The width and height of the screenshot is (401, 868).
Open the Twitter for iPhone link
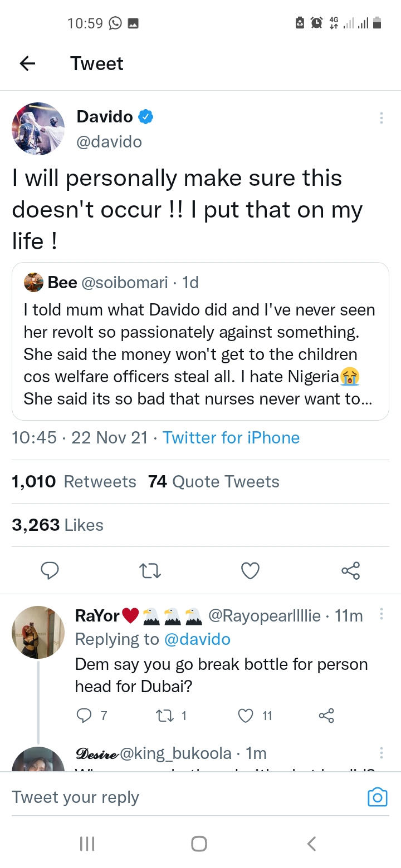tap(231, 438)
